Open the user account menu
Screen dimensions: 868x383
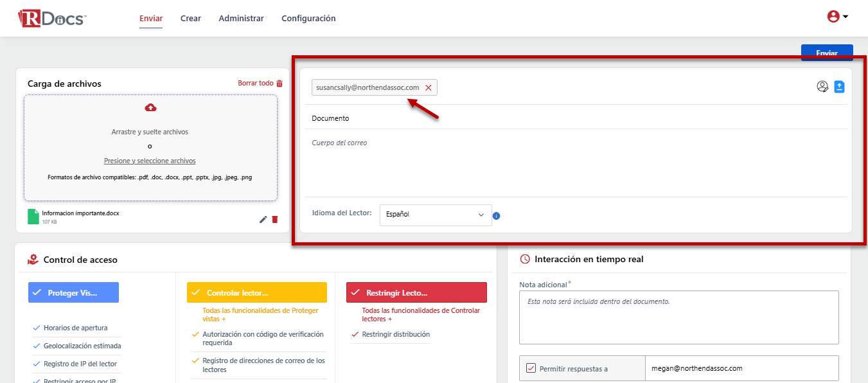click(837, 17)
